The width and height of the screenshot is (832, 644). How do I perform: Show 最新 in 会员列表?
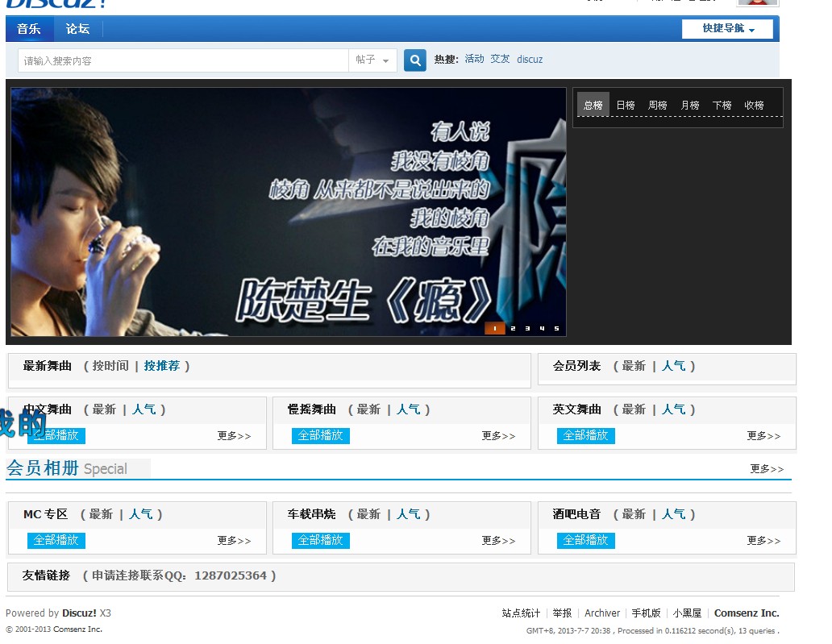[x=634, y=365]
